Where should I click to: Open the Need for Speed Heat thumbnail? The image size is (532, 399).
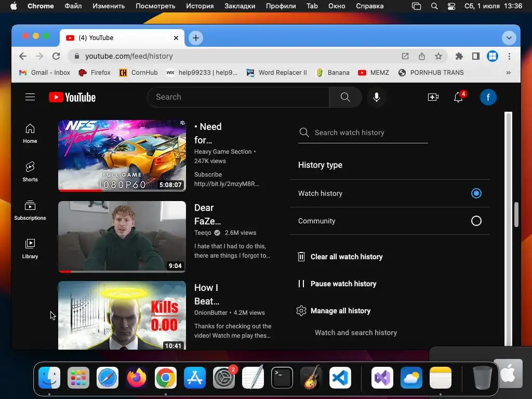pyautogui.click(x=122, y=155)
